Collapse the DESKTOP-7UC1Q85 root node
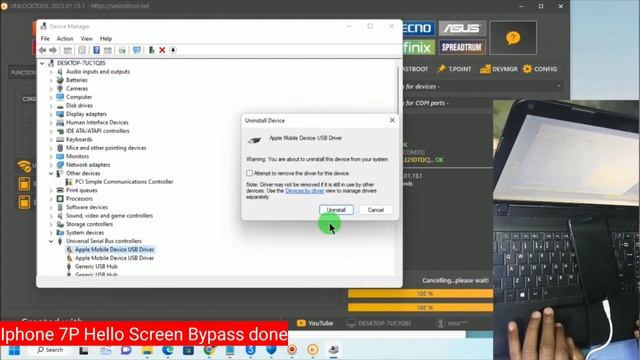640x360 pixels. pyautogui.click(x=42, y=63)
